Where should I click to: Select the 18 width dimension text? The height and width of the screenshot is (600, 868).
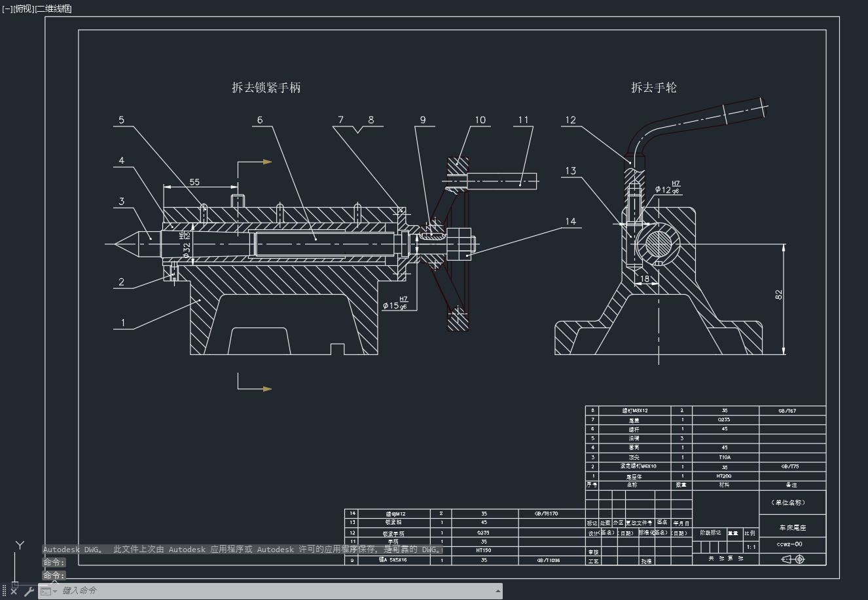click(645, 278)
